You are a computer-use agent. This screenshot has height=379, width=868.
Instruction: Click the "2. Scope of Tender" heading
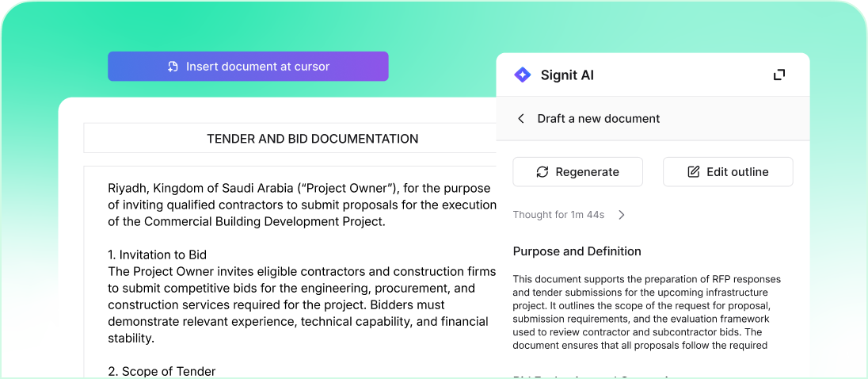click(162, 371)
